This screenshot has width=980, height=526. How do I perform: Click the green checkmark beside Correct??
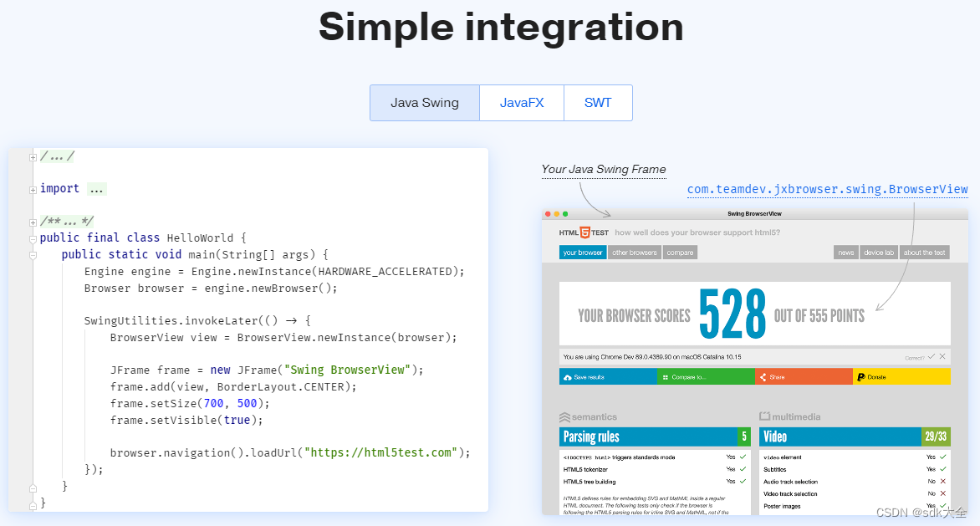(x=931, y=357)
